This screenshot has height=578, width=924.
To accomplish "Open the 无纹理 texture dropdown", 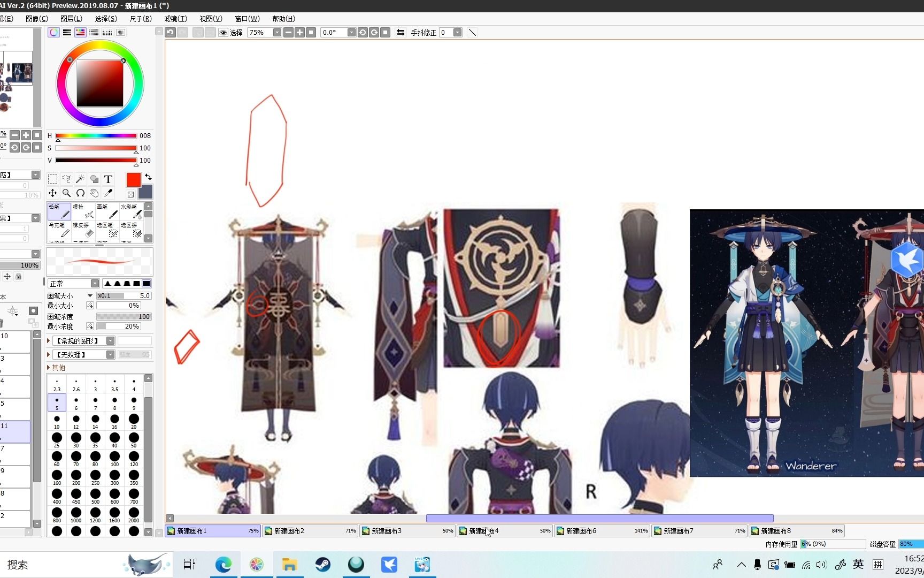I will 110,354.
